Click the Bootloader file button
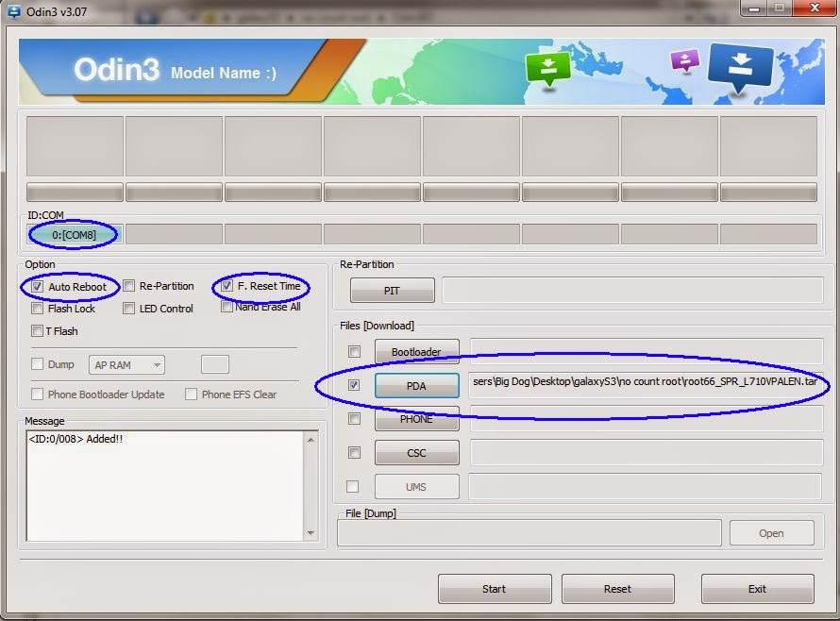Screen dimensions: 840x621 coord(417,351)
